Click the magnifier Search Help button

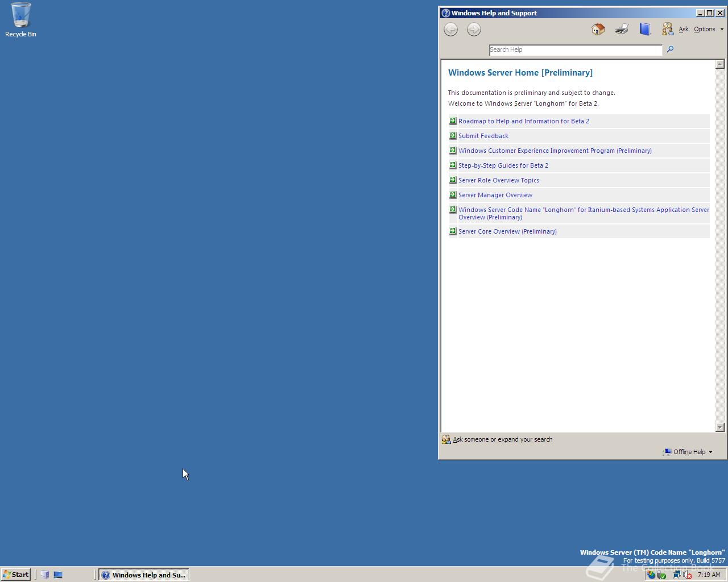tap(670, 49)
